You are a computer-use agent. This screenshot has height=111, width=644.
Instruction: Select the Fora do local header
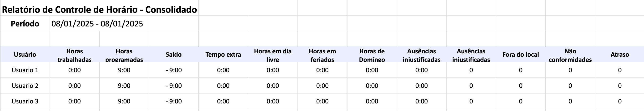[x=521, y=54]
